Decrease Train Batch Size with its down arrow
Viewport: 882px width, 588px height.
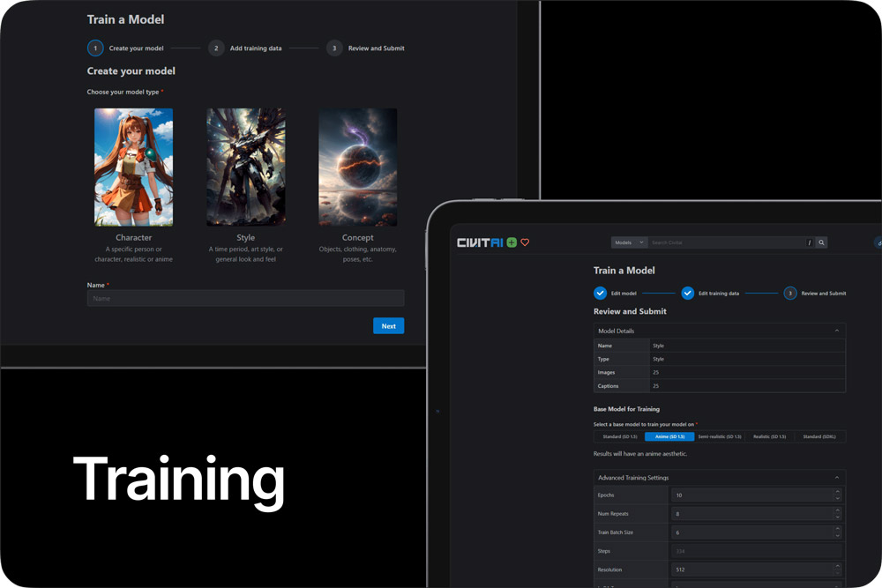[838, 535]
